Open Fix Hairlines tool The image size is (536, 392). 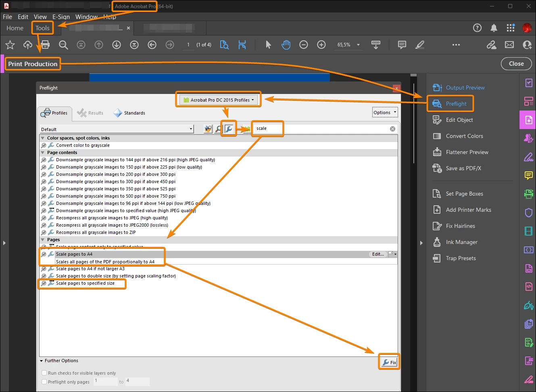pos(454,226)
